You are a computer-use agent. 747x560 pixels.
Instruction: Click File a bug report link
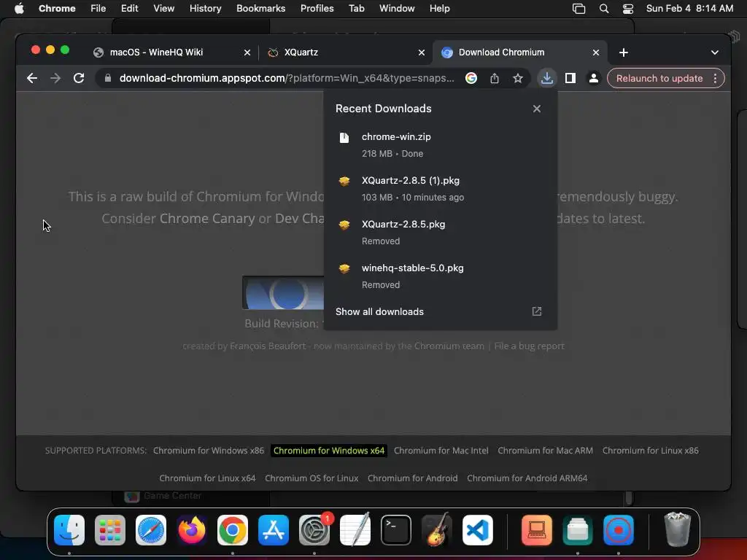pyautogui.click(x=529, y=346)
